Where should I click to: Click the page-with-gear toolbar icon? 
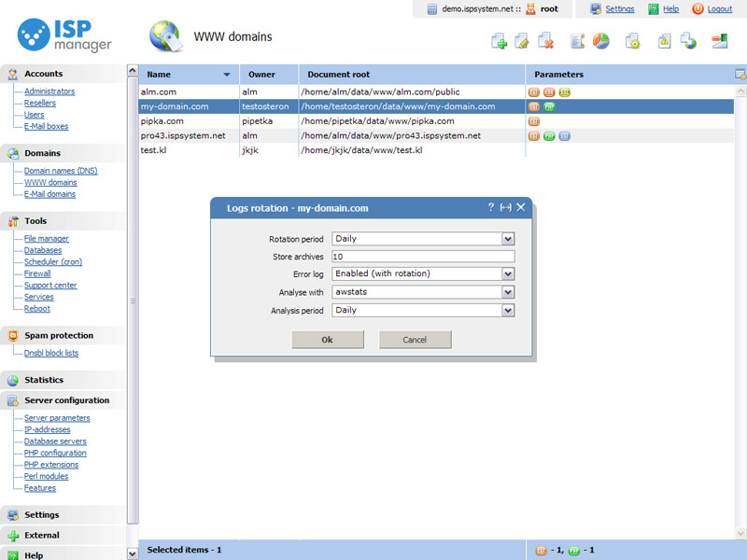pyautogui.click(x=633, y=41)
